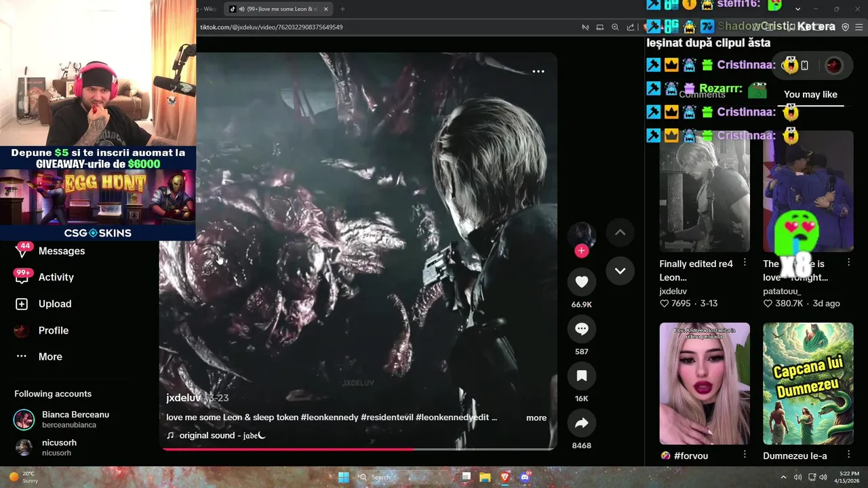The image size is (868, 488).
Task: Open jxdeluv username under the video
Action: point(184,398)
